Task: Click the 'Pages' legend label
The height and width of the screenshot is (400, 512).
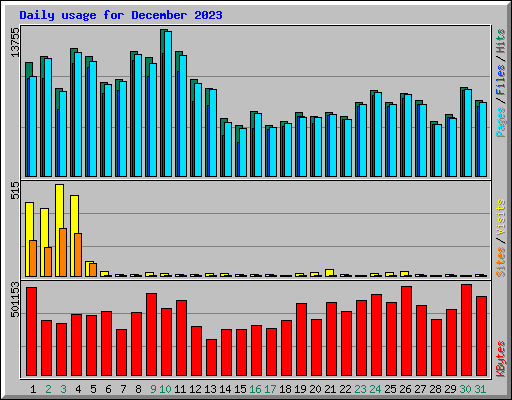Action: click(x=501, y=122)
